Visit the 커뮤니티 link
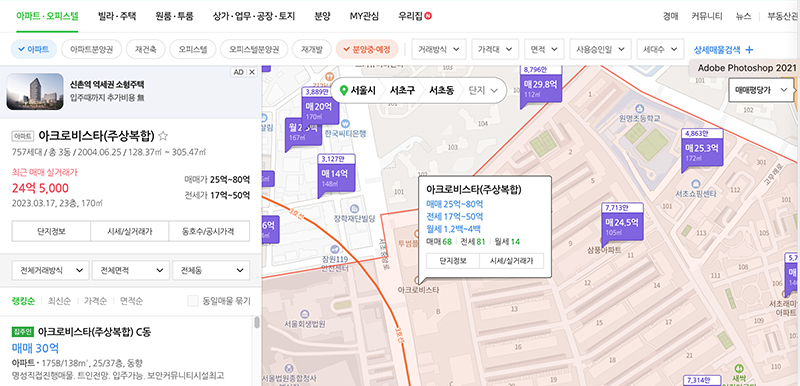 [707, 16]
